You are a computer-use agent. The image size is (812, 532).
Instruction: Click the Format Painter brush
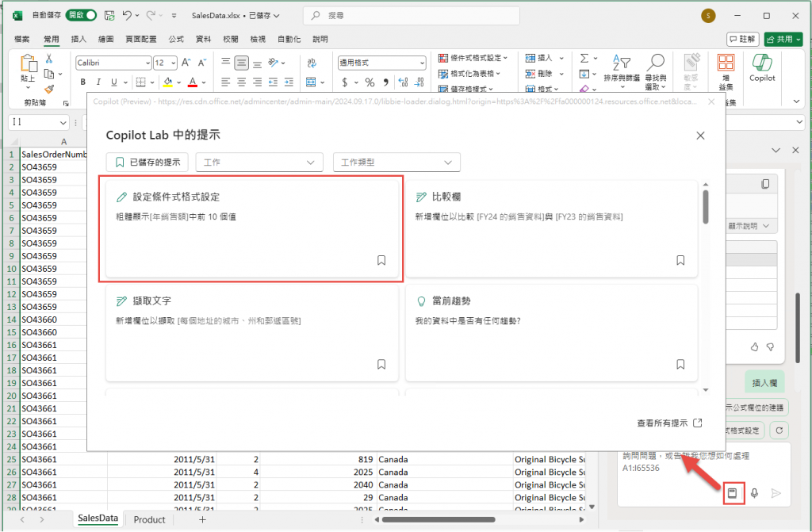pos(49,89)
